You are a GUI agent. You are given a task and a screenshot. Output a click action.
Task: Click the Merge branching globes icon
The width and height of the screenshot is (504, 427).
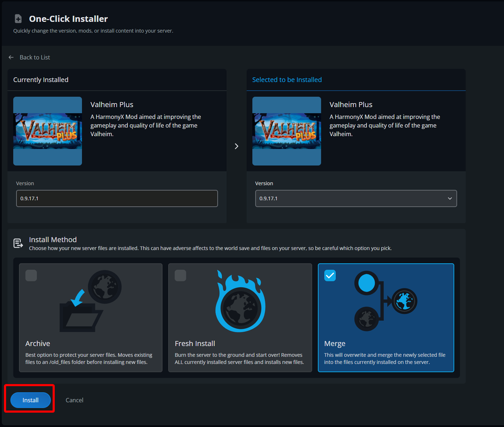(386, 301)
